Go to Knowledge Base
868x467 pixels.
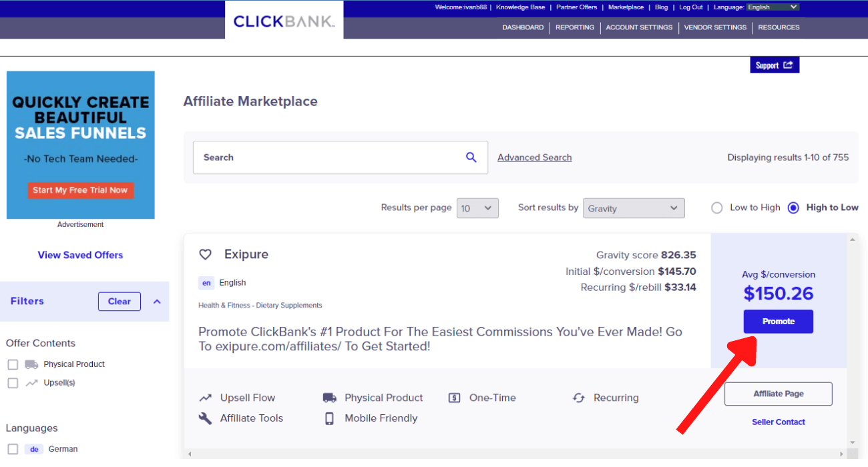click(521, 7)
